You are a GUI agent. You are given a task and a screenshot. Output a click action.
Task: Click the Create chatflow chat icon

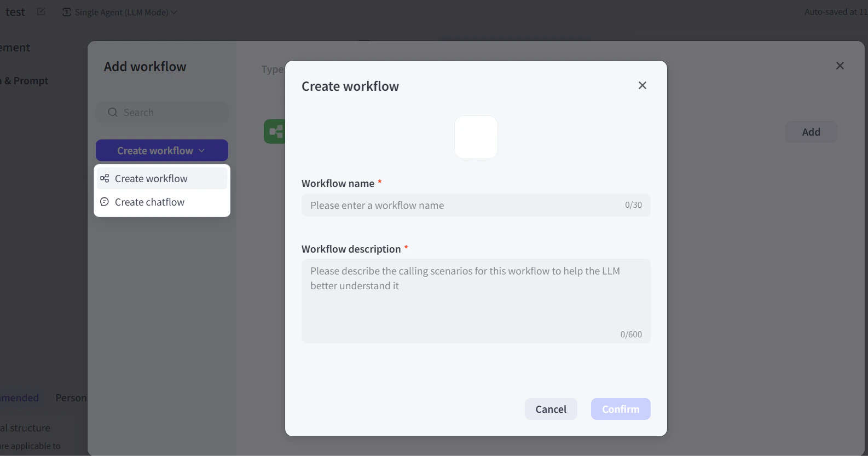105,202
